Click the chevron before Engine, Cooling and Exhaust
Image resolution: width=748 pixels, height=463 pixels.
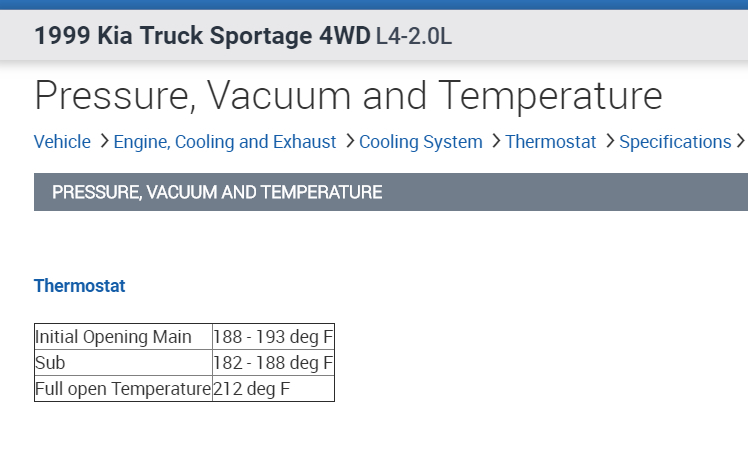[104, 141]
